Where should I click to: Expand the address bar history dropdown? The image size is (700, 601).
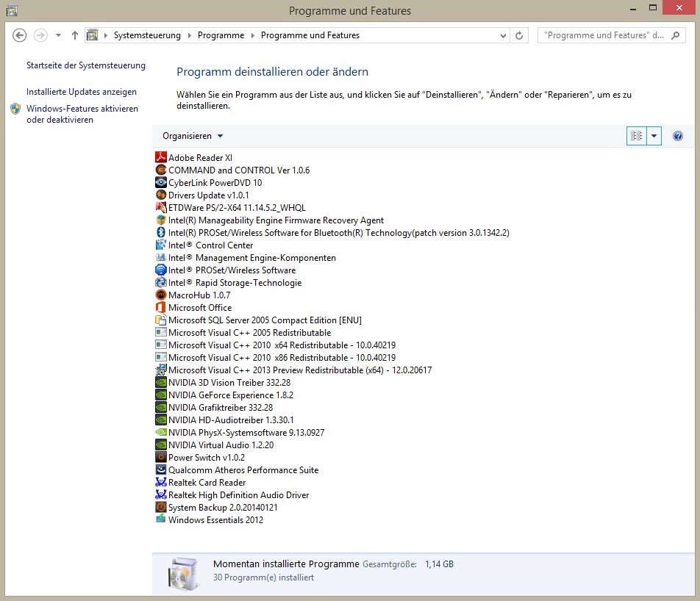point(503,35)
